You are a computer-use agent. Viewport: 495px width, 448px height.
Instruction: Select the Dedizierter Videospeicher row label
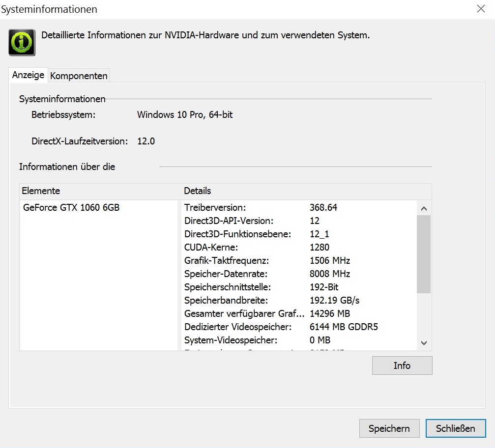[238, 327]
